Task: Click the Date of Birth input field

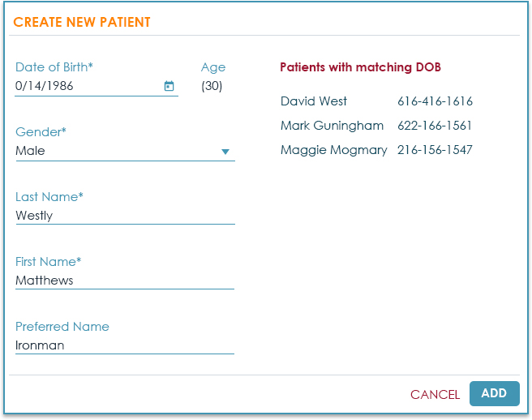Action: coord(85,86)
